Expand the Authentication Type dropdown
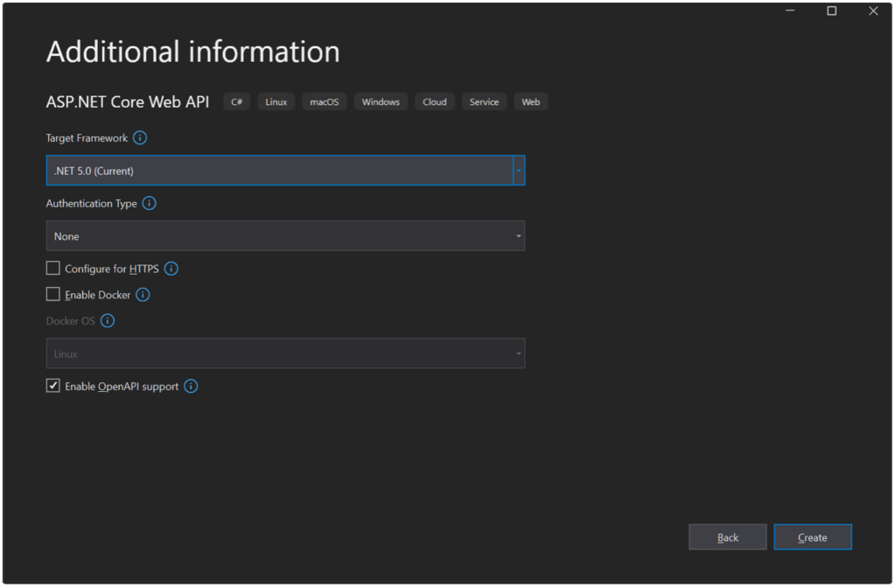The image size is (896, 588). [285, 236]
